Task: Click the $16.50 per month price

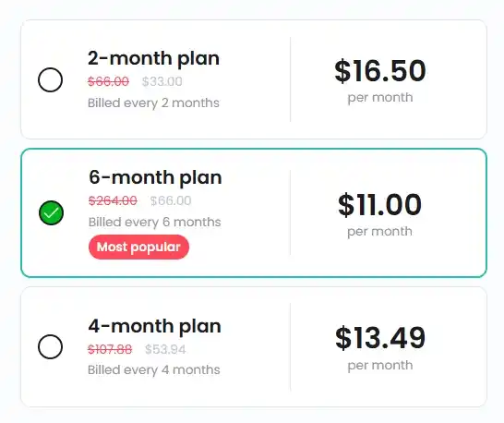Action: point(380,71)
